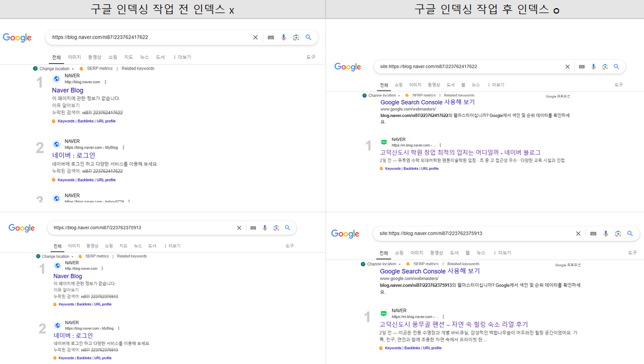Switch to 쇼핑 tab in site:…223762417622 search
The height and width of the screenshot is (364, 644).
click(399, 85)
